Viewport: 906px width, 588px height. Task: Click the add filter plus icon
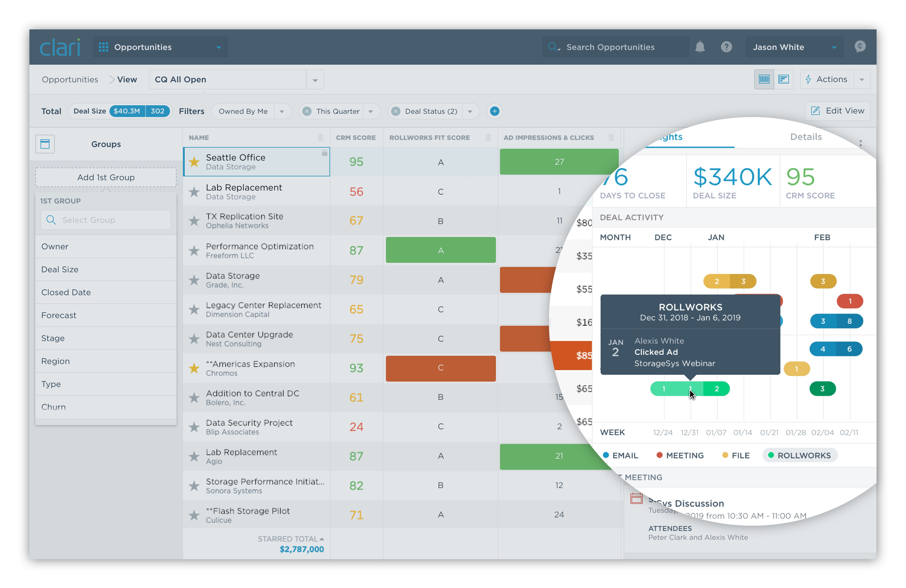tap(494, 111)
